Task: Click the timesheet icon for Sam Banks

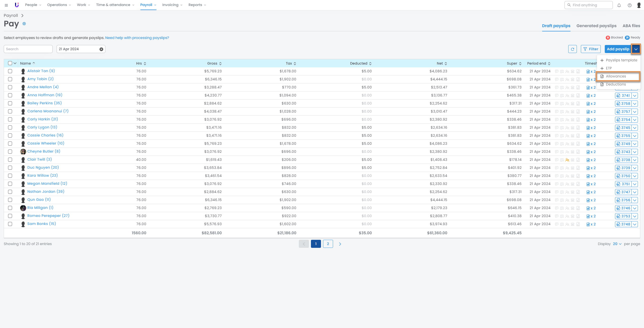Action: tap(588, 224)
